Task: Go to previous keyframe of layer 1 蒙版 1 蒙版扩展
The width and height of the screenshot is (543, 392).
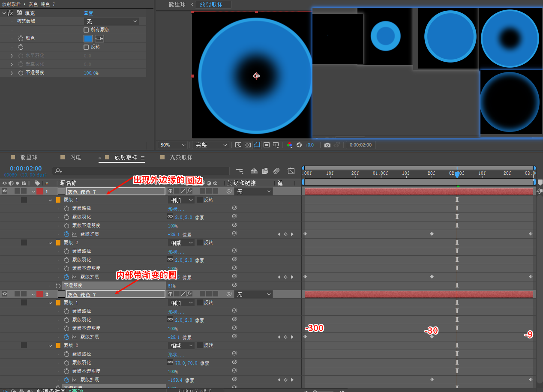Action: 279,234
